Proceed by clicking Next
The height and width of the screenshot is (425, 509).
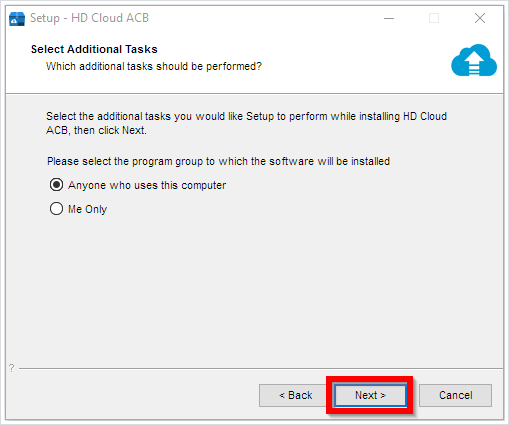pyautogui.click(x=370, y=395)
